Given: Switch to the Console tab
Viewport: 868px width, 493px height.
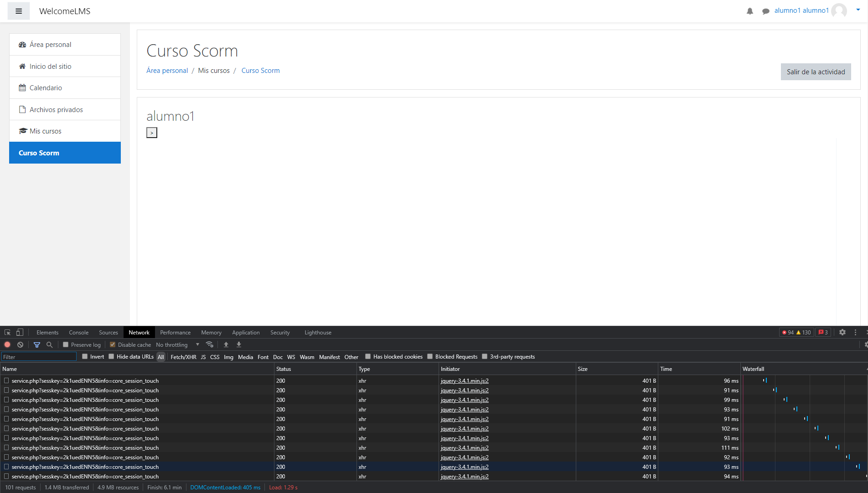Looking at the screenshot, I should [x=79, y=333].
